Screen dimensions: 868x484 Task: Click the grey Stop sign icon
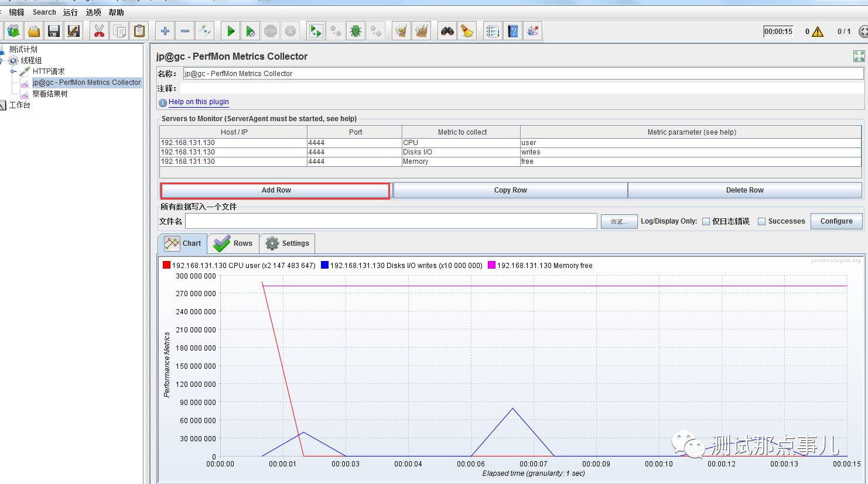pos(271,31)
